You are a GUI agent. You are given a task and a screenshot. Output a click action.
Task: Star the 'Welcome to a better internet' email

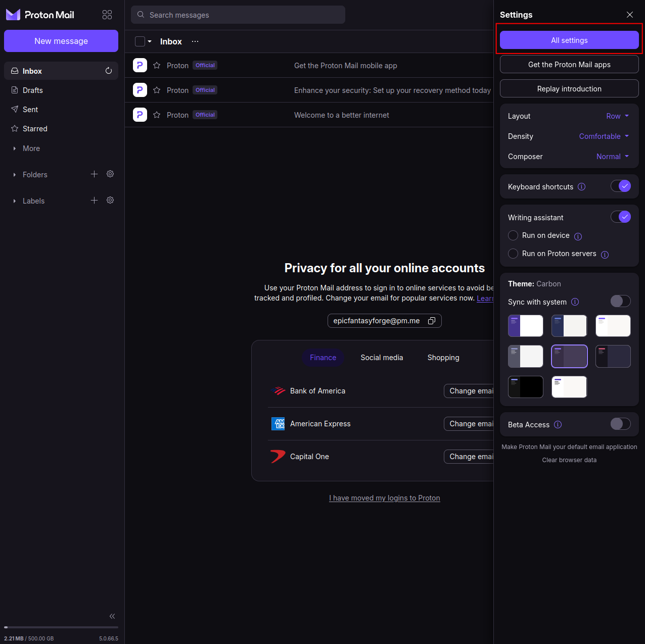pos(157,115)
